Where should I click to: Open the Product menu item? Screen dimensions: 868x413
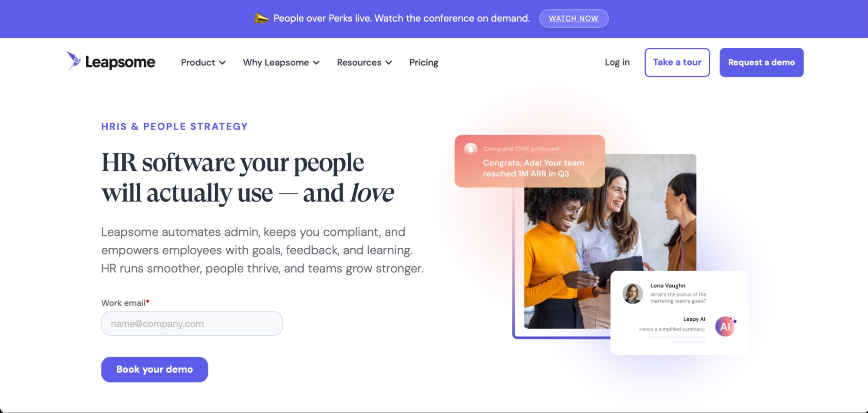tap(198, 63)
